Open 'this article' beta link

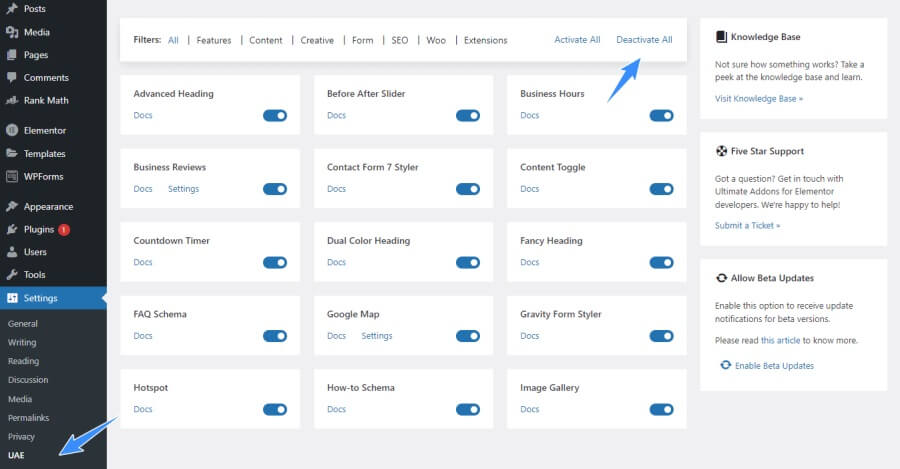(x=780, y=340)
